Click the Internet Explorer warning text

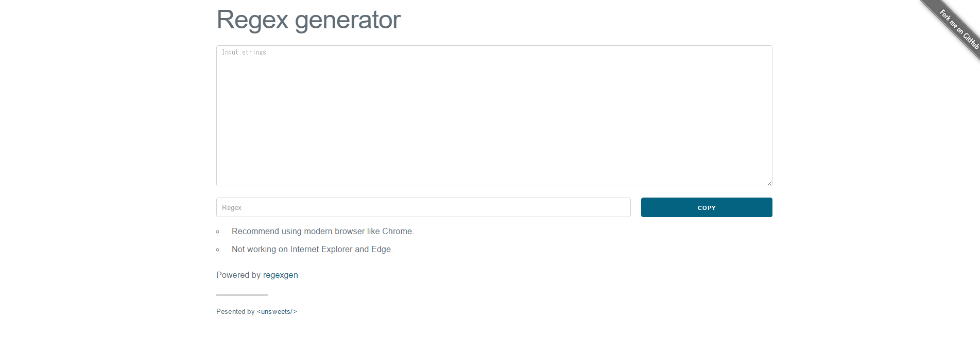click(x=312, y=249)
